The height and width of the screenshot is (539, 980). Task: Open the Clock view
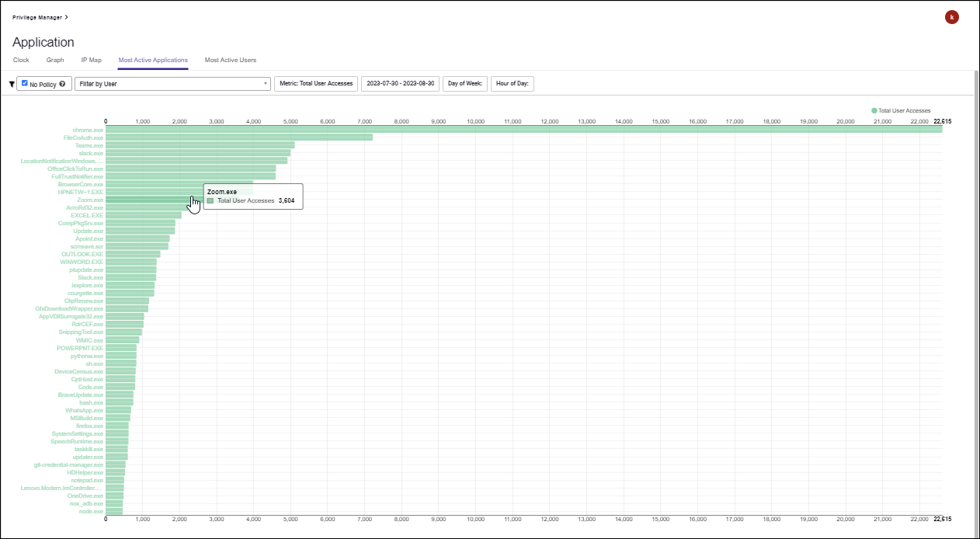21,60
